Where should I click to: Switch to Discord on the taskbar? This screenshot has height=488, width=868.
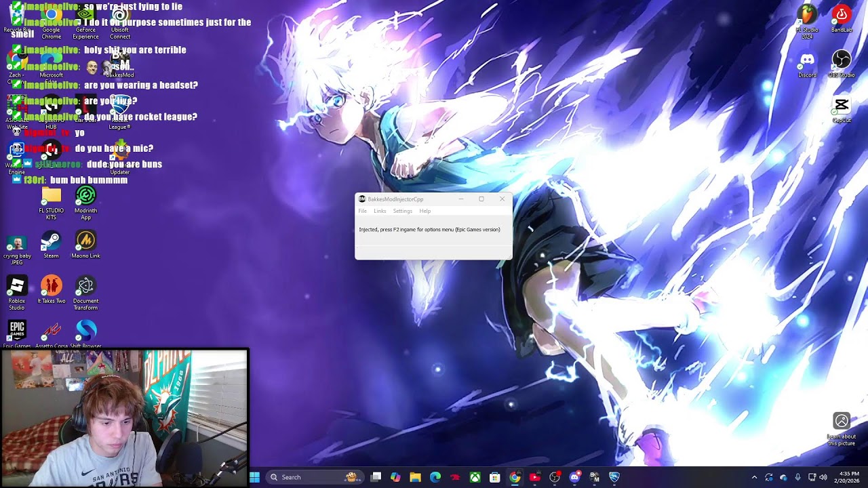click(574, 477)
